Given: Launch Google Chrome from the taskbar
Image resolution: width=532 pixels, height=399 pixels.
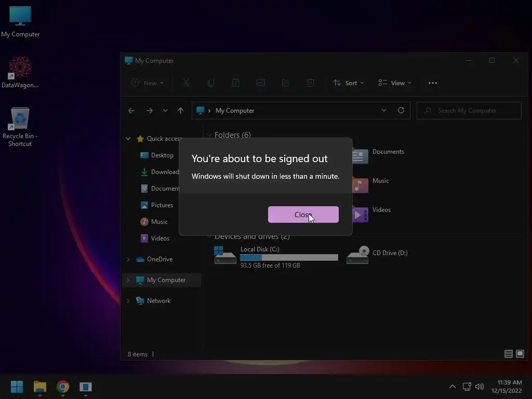Looking at the screenshot, I should pos(63,387).
